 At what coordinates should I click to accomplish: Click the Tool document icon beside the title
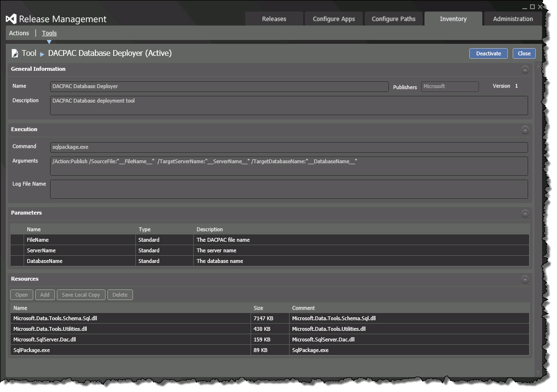point(15,53)
